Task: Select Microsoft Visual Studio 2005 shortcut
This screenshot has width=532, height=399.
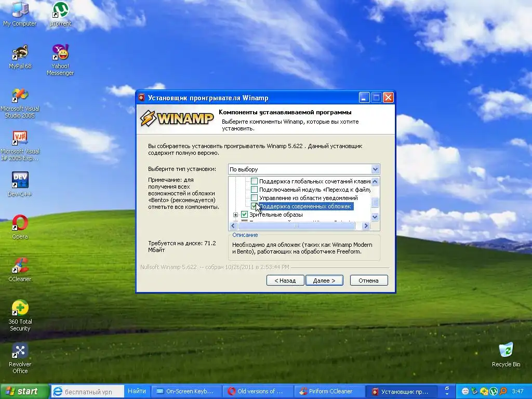Action: pyautogui.click(x=20, y=103)
